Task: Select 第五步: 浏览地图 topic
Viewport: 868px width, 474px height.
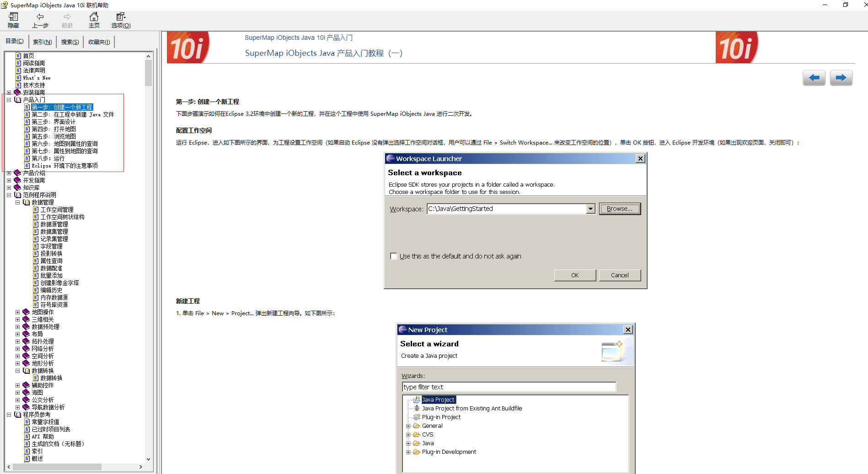Action: [54, 136]
